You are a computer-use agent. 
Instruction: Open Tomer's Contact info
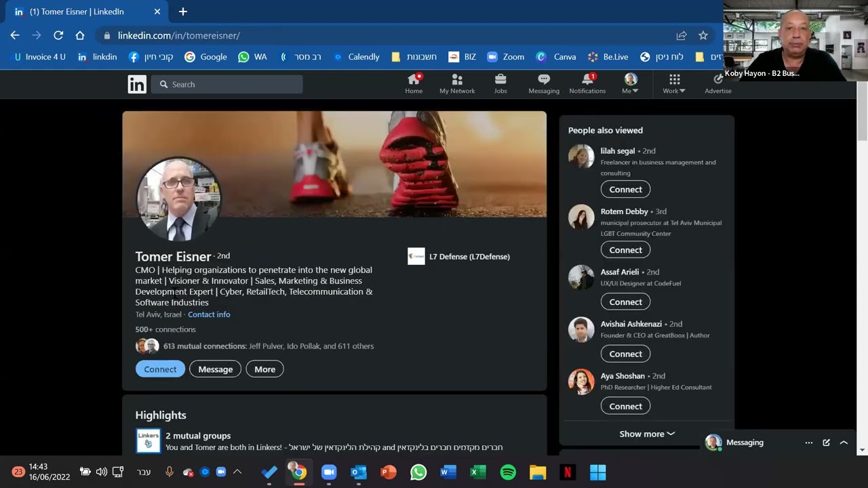click(x=209, y=314)
